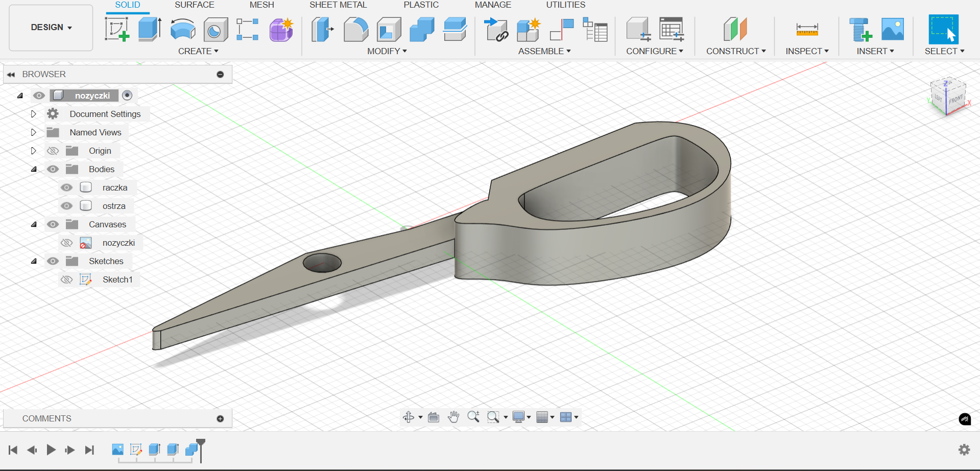
Task: Hide the Bodies folder
Action: pos(53,169)
